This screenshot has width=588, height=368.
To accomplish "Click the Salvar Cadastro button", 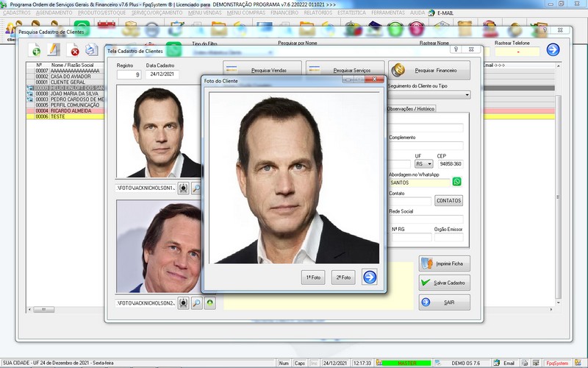I will 445,283.
